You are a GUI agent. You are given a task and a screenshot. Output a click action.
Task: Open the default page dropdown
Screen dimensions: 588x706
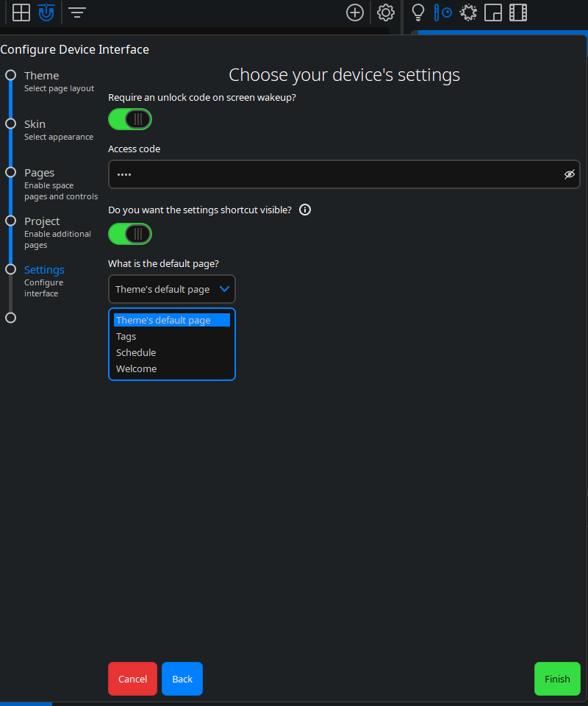pos(171,289)
